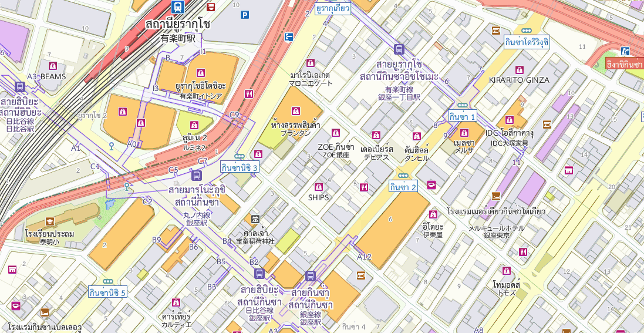Click the red ฮิงาชิกินซ่า label
Viewport: 644px width, 333px height.
(x=624, y=63)
